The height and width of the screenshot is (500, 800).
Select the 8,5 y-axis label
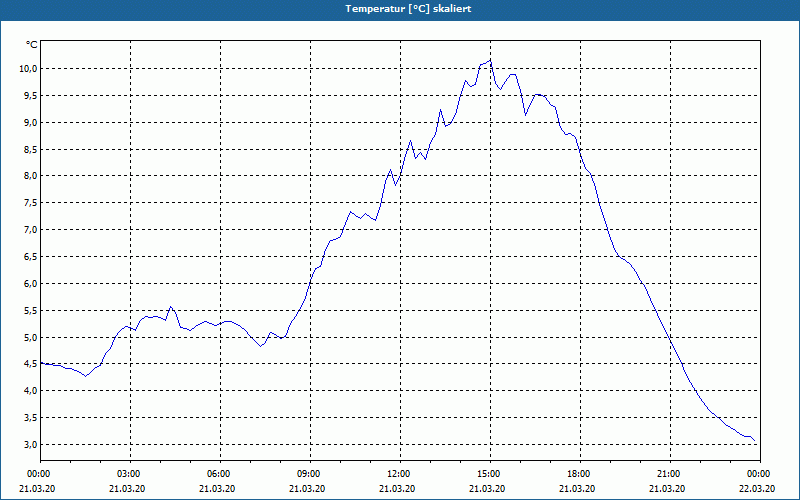pos(30,149)
